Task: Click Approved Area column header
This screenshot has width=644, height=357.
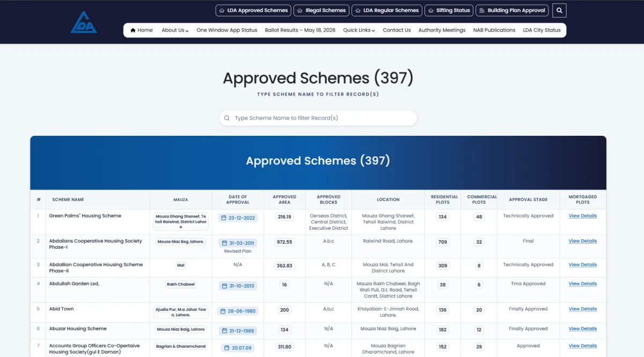Action: [x=284, y=200]
